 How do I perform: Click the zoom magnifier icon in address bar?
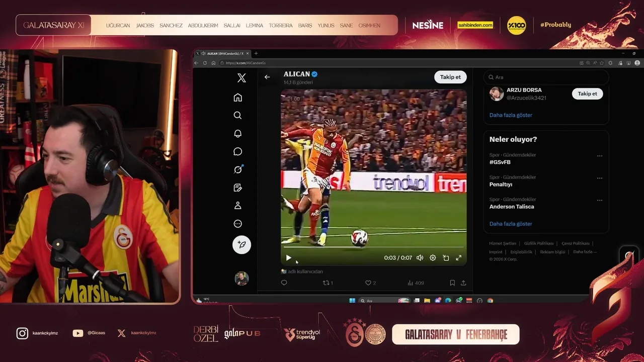click(x=588, y=63)
